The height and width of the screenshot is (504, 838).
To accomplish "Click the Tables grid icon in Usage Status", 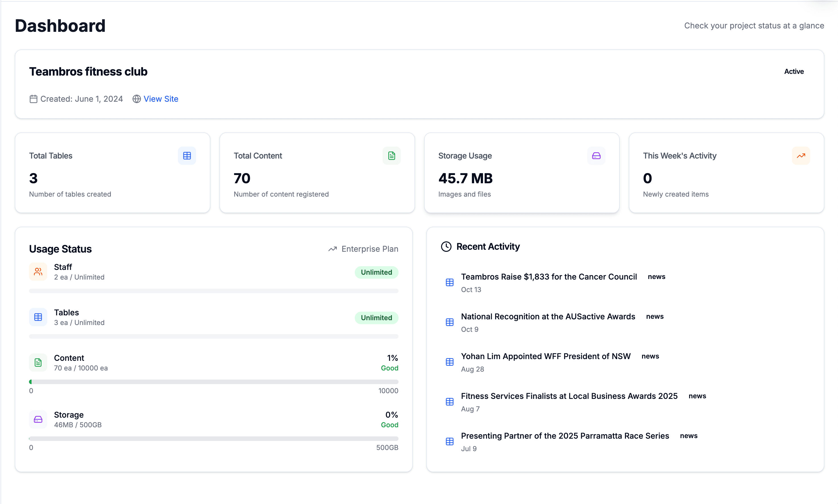I will pyautogui.click(x=38, y=317).
